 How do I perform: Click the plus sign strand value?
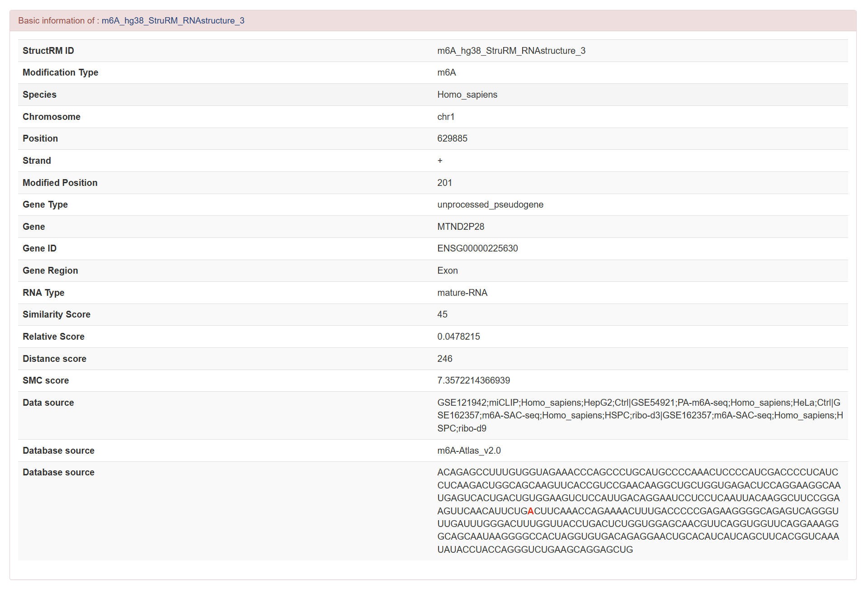coord(440,161)
